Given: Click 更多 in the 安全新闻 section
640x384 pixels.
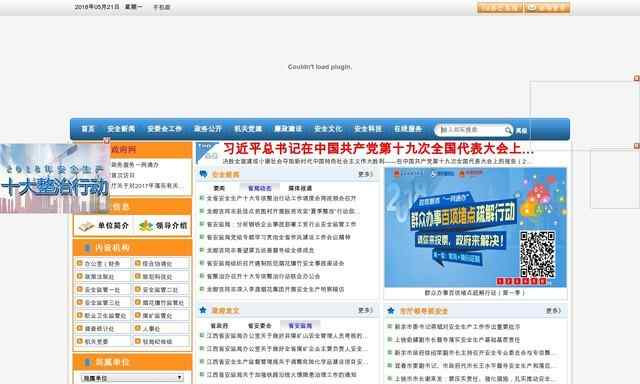Looking at the screenshot, I should coord(364,174).
